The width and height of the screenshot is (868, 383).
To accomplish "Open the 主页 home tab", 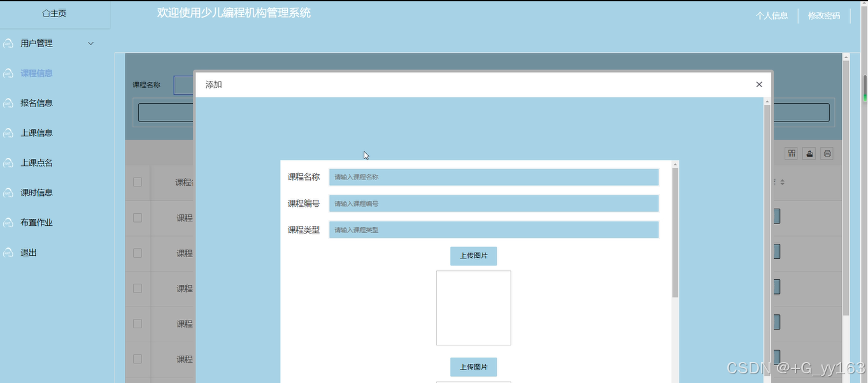I will click(54, 13).
